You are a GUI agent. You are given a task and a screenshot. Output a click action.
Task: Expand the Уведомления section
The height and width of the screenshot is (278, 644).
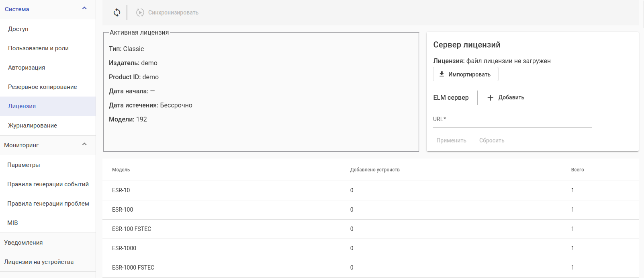tap(23, 243)
